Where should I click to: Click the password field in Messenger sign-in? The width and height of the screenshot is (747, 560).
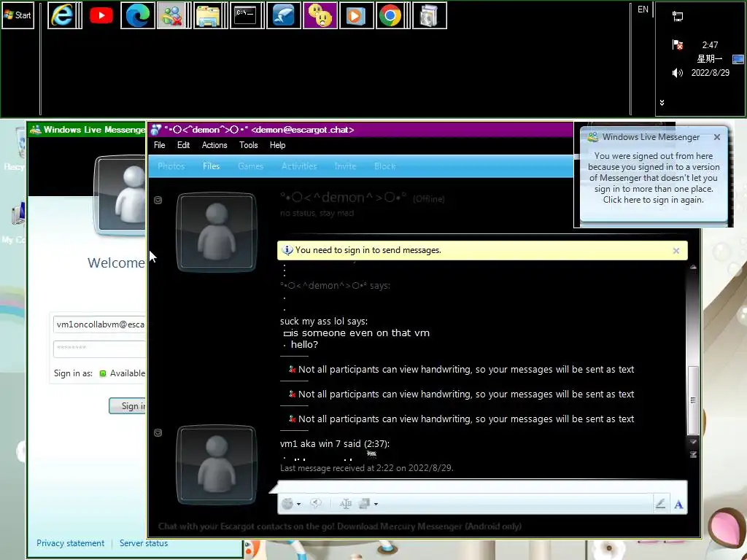[x=99, y=349]
